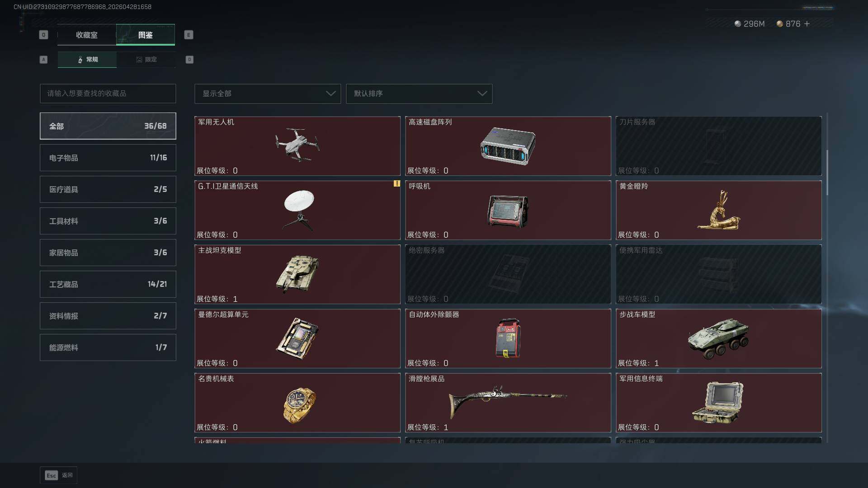Switch to the 限定 filter toggle
The height and width of the screenshot is (488, 868).
[x=146, y=60]
